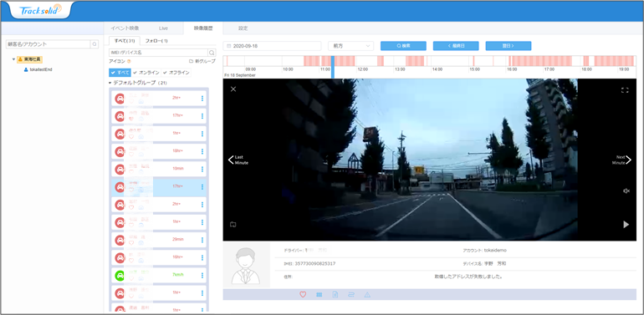This screenshot has height=315, width=644.
Task: Click the 顧客名/アカウント search field
Action: click(49, 44)
